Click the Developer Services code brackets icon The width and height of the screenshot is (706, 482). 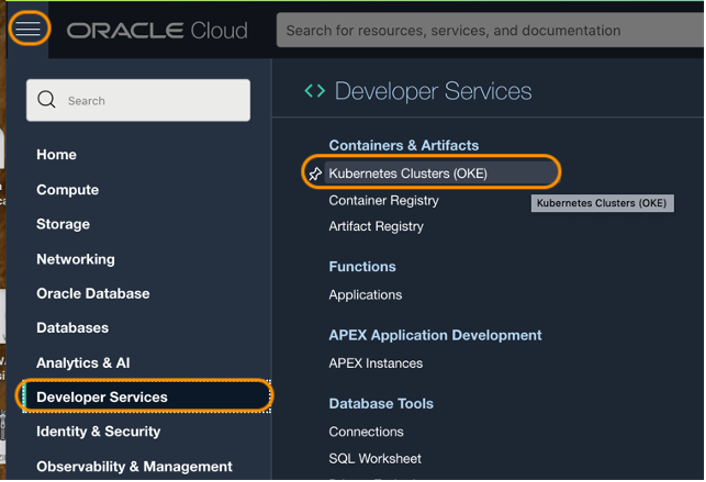315,91
